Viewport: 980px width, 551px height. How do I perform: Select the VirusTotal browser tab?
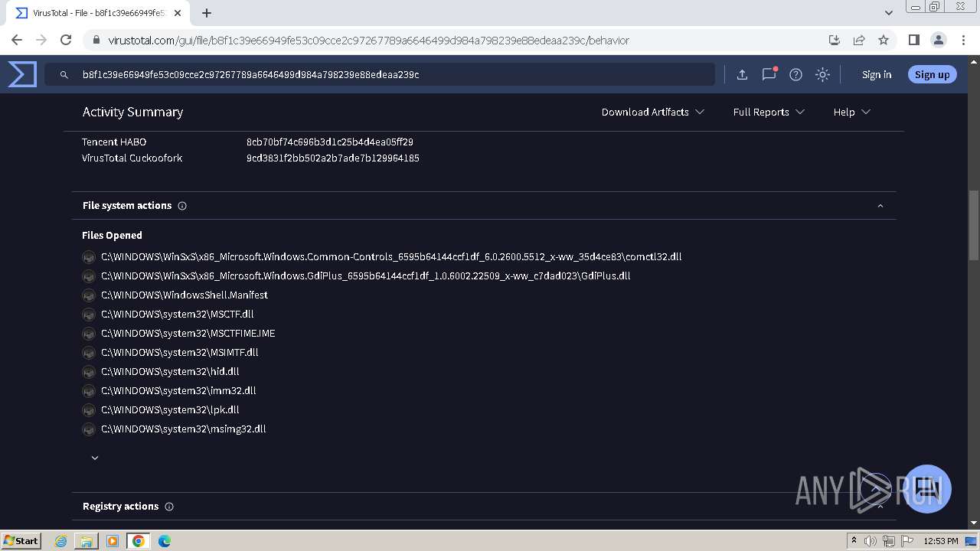point(100,13)
